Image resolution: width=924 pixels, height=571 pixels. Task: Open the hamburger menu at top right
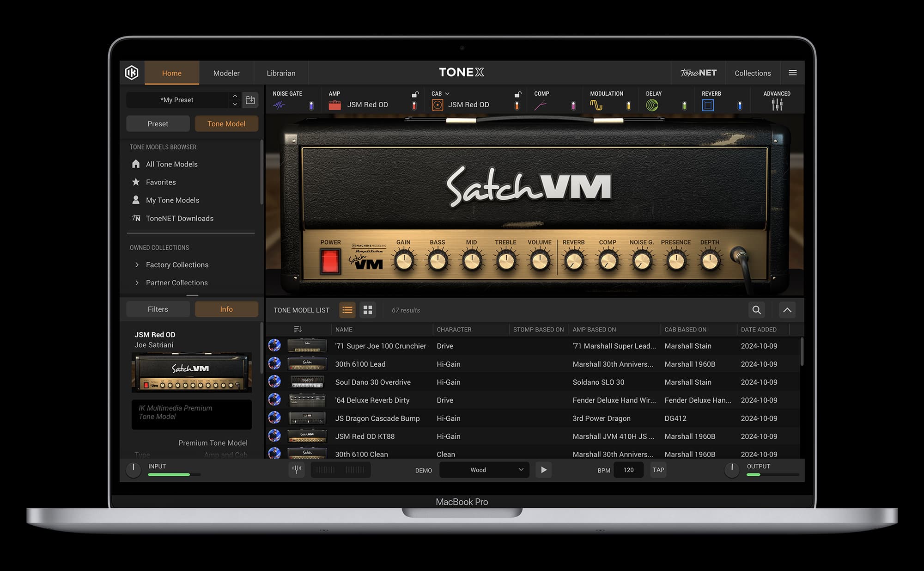[793, 73]
